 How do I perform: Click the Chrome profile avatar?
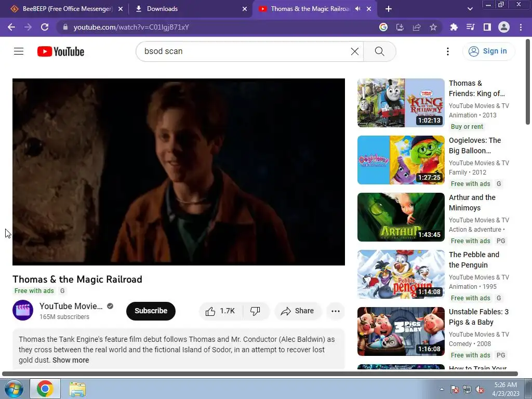[504, 27]
